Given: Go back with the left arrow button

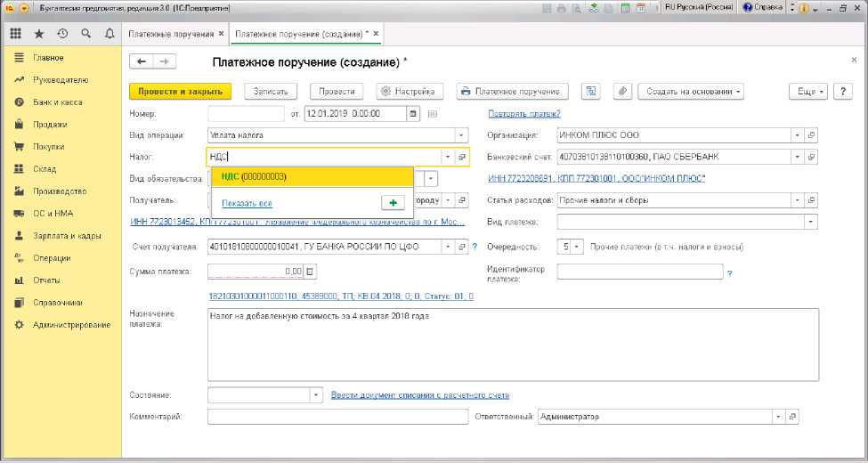Looking at the screenshot, I should point(142,61).
